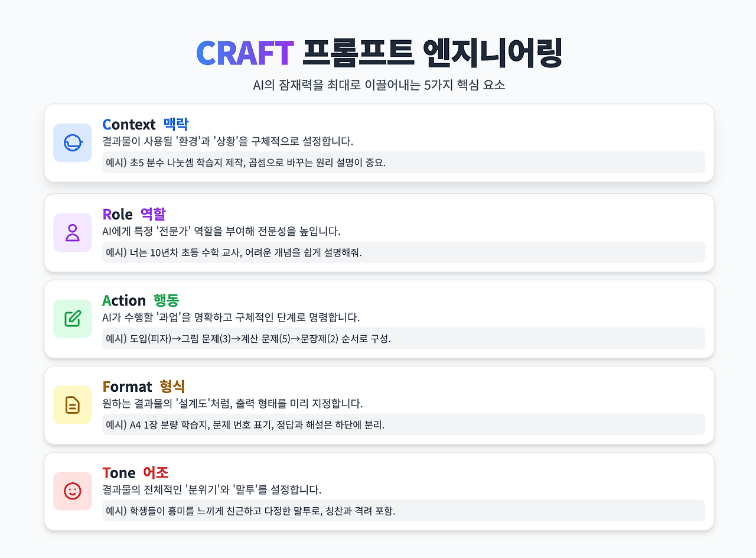The image size is (756, 558).
Task: Click the Format example box about A4 1장
Action: click(403, 424)
